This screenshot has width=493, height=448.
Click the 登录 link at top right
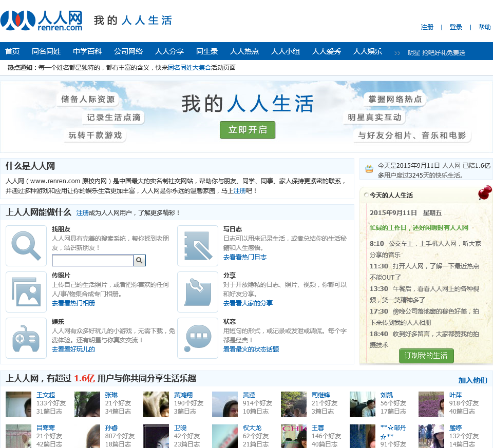point(456,27)
